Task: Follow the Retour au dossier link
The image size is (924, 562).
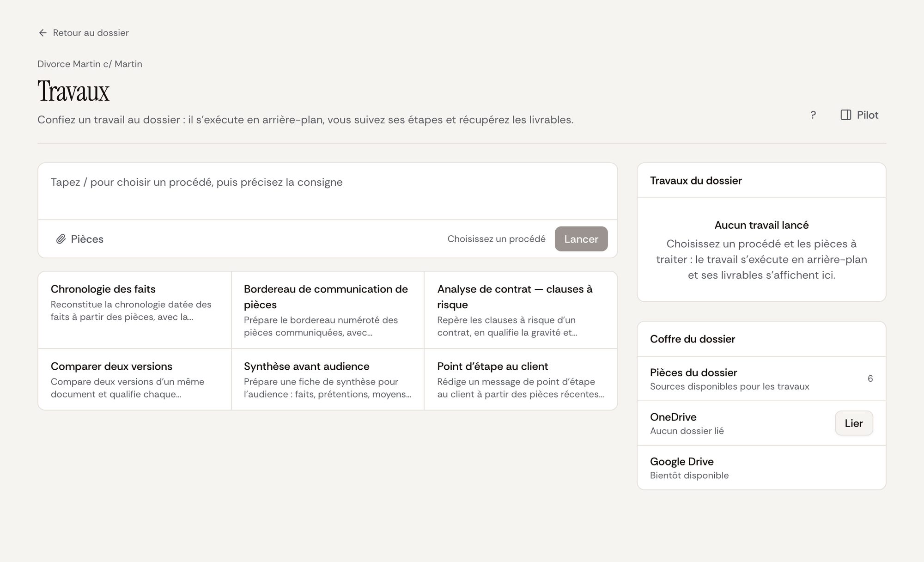Action: pyautogui.click(x=84, y=33)
